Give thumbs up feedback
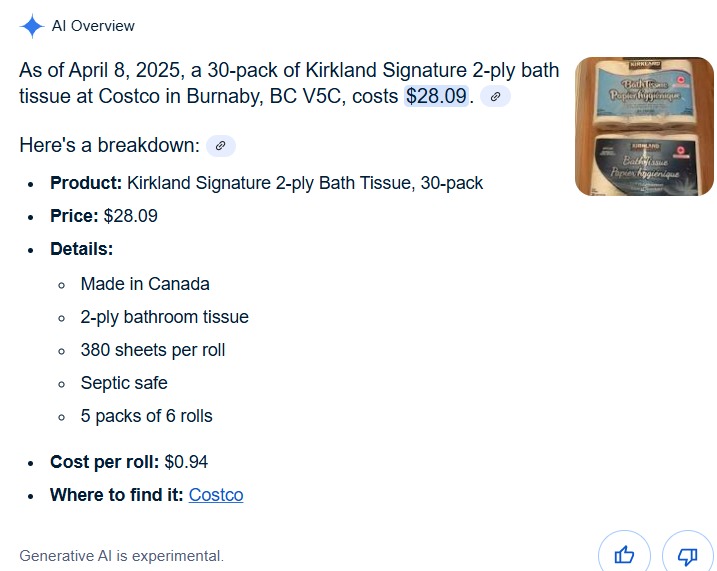The image size is (717, 571). coord(624,555)
